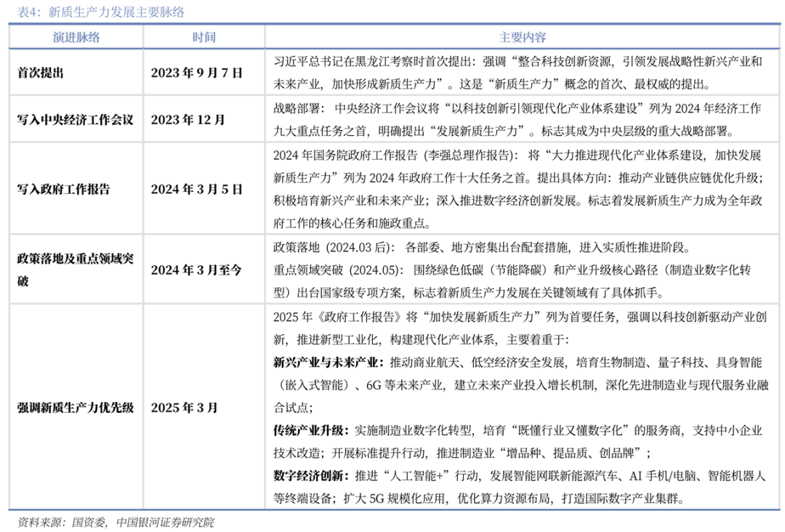Click the 政策落地及重点领域突破 row label
This screenshot has height=532, width=785.
(x=76, y=269)
